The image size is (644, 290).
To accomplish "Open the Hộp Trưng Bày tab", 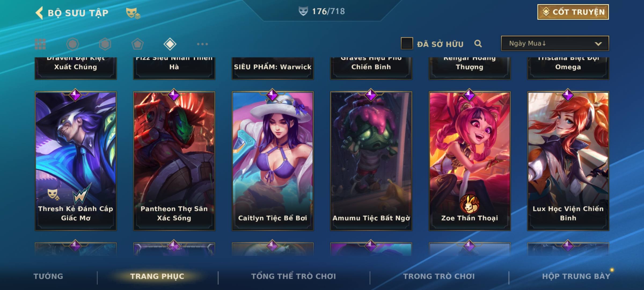I will (576, 276).
